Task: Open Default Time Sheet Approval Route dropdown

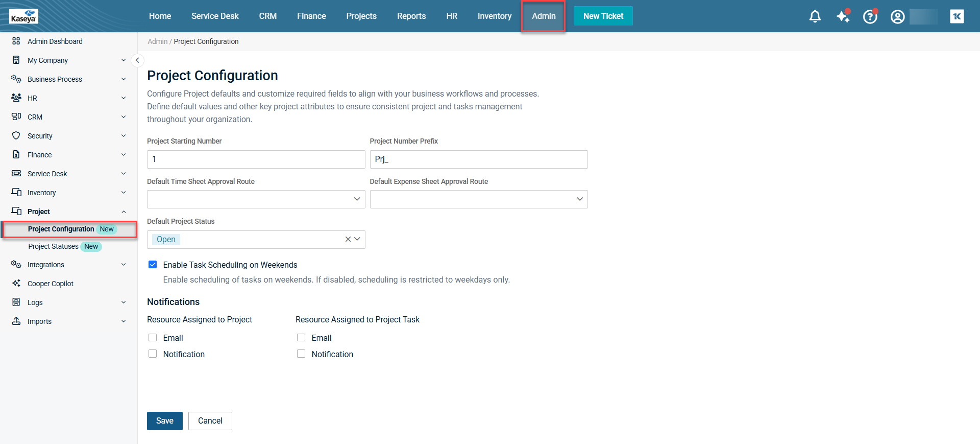Action: point(256,199)
